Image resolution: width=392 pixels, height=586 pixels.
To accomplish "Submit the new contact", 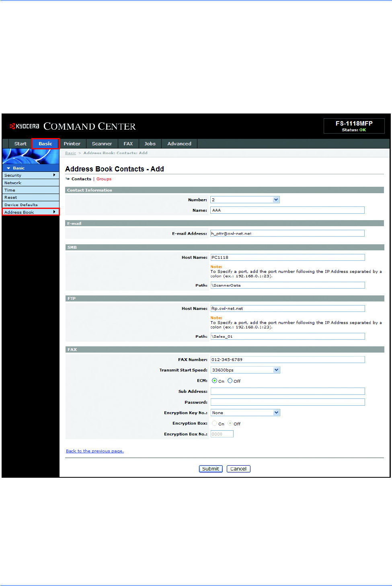I will 211,469.
